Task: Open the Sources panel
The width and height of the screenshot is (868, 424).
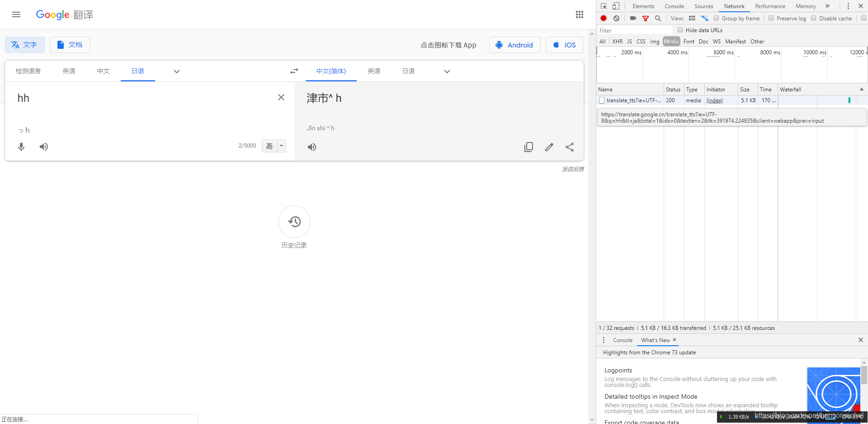Action: tap(704, 6)
